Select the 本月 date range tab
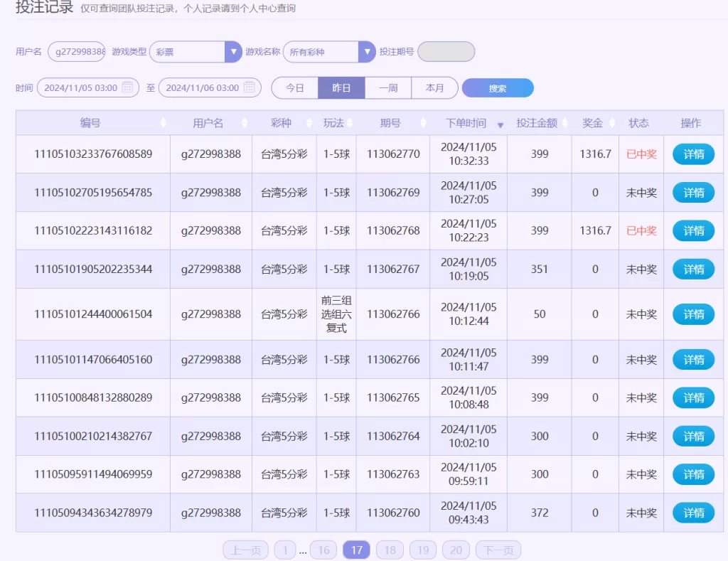 [434, 87]
